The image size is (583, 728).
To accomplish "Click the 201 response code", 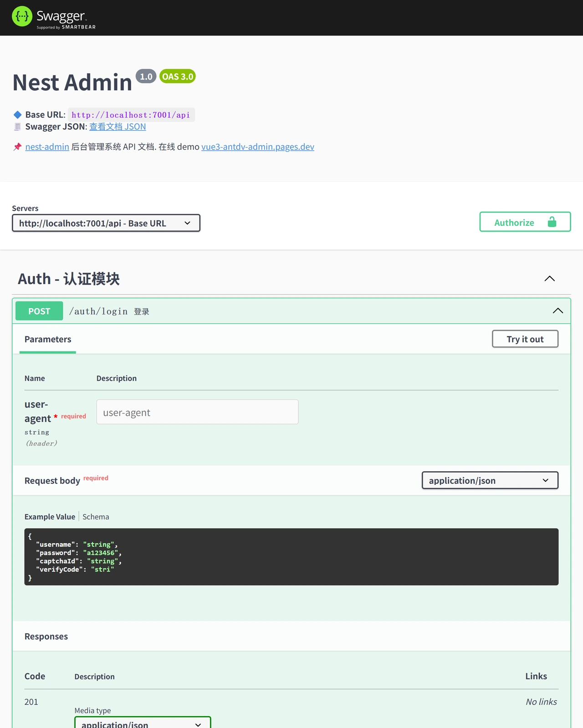I will coord(31,702).
